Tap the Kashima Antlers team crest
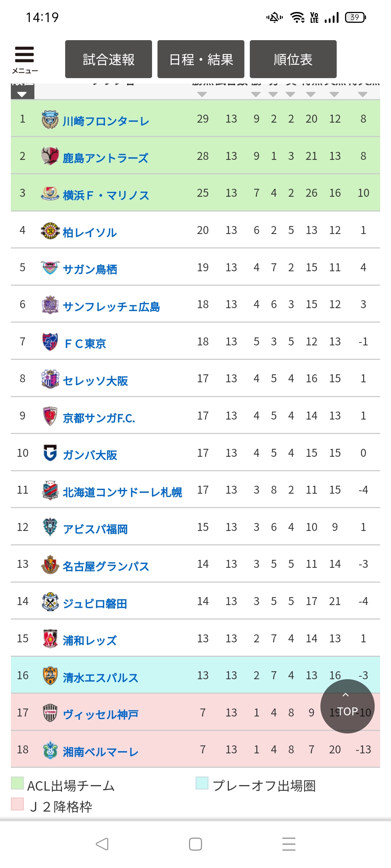 pyautogui.click(x=50, y=156)
